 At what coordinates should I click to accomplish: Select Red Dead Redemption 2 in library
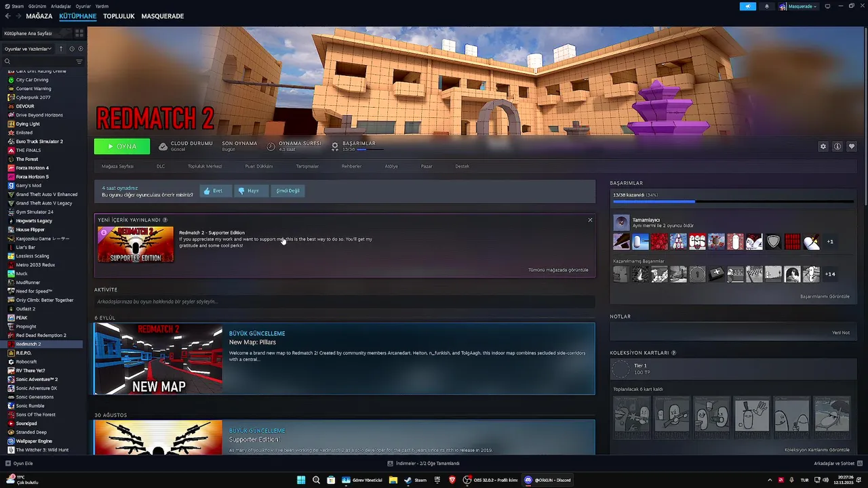[41, 335]
